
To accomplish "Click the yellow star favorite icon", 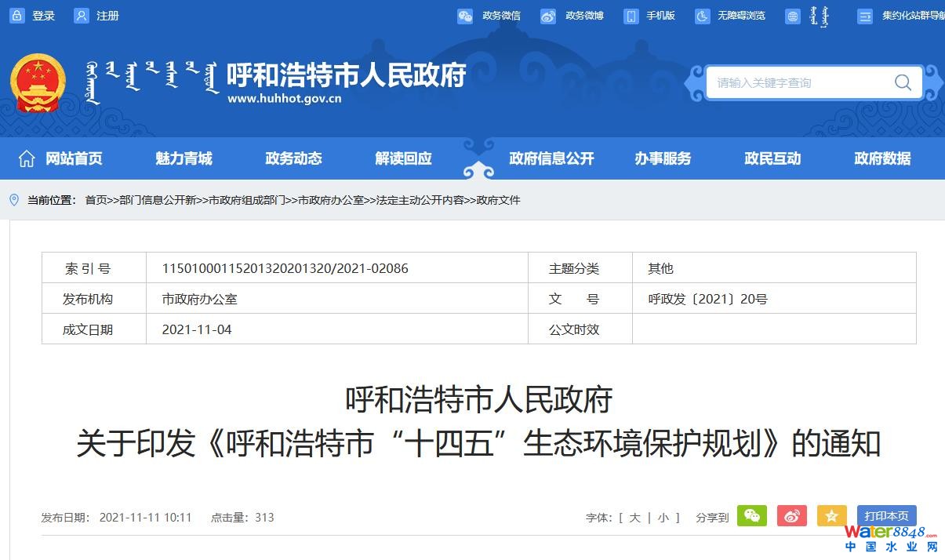I will (x=831, y=516).
